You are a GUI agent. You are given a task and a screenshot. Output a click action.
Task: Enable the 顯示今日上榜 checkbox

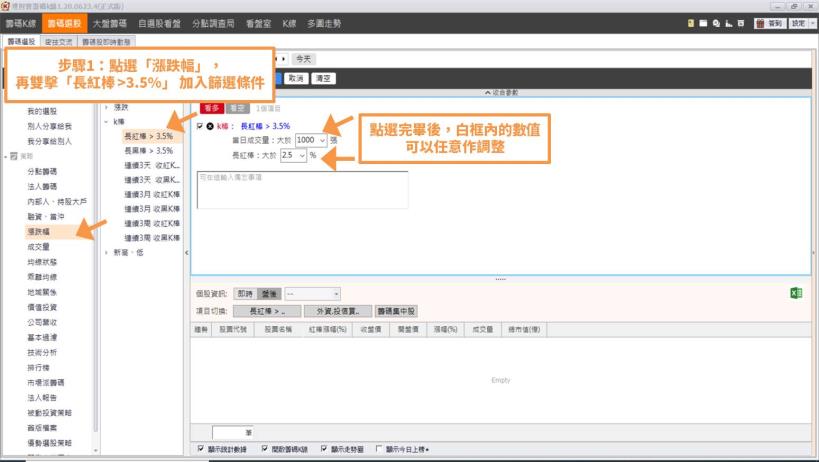(x=379, y=448)
